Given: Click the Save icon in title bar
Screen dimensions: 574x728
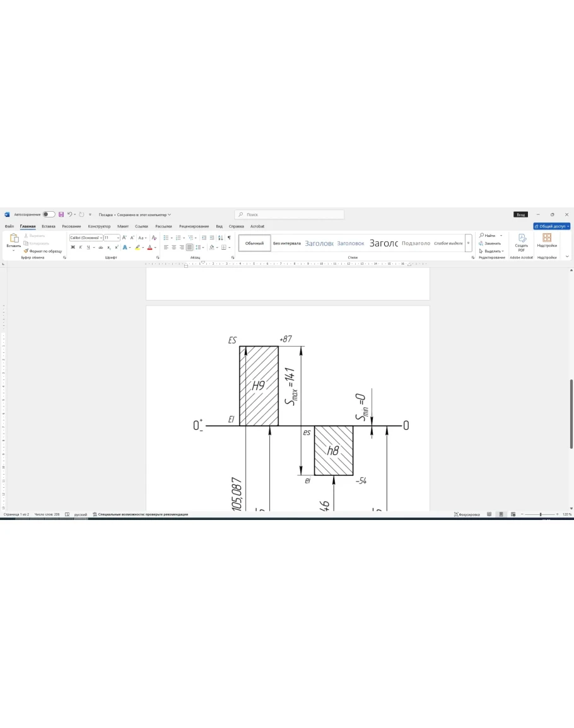Looking at the screenshot, I should pyautogui.click(x=61, y=214).
